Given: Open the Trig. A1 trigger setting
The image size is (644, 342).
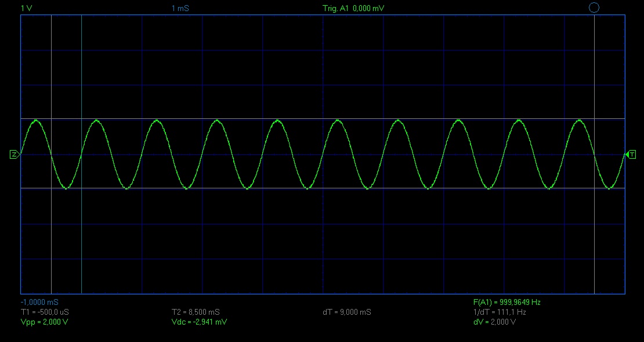Looking at the screenshot, I should (x=354, y=8).
